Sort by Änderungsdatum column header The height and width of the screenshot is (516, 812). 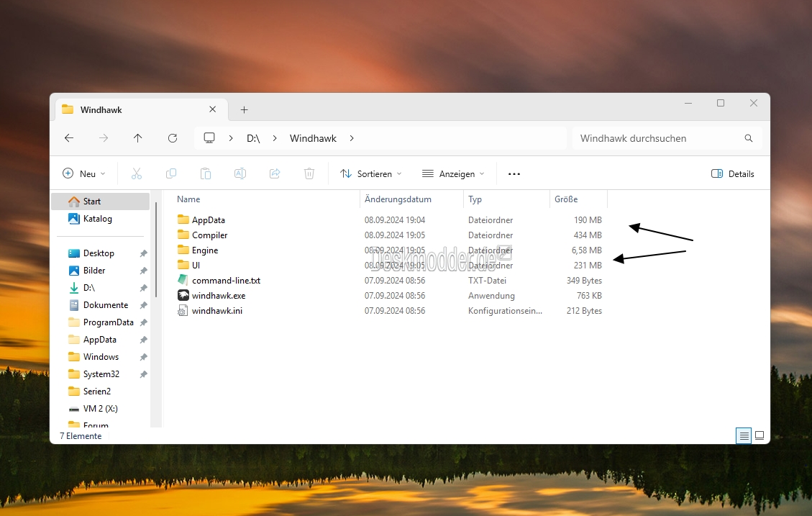[x=398, y=199]
